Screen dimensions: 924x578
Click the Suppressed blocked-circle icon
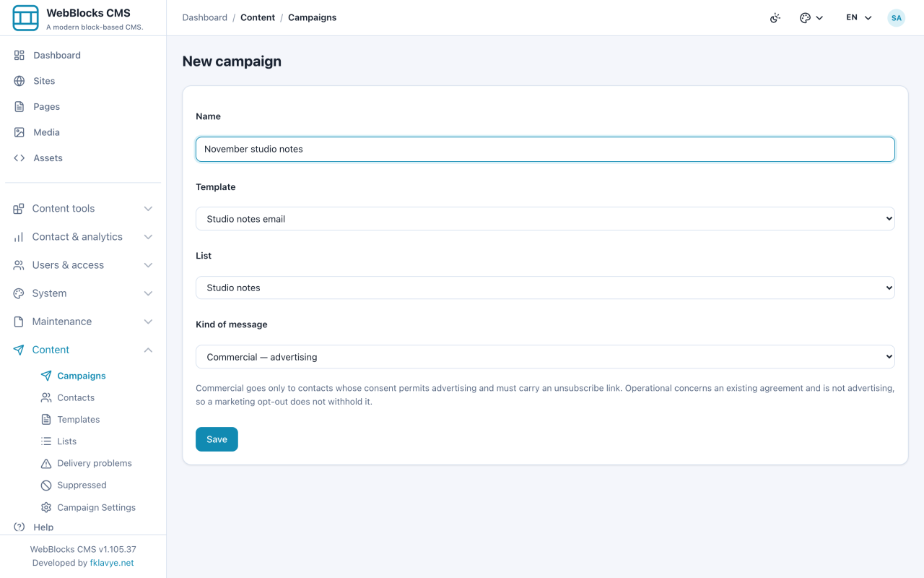coord(46,485)
